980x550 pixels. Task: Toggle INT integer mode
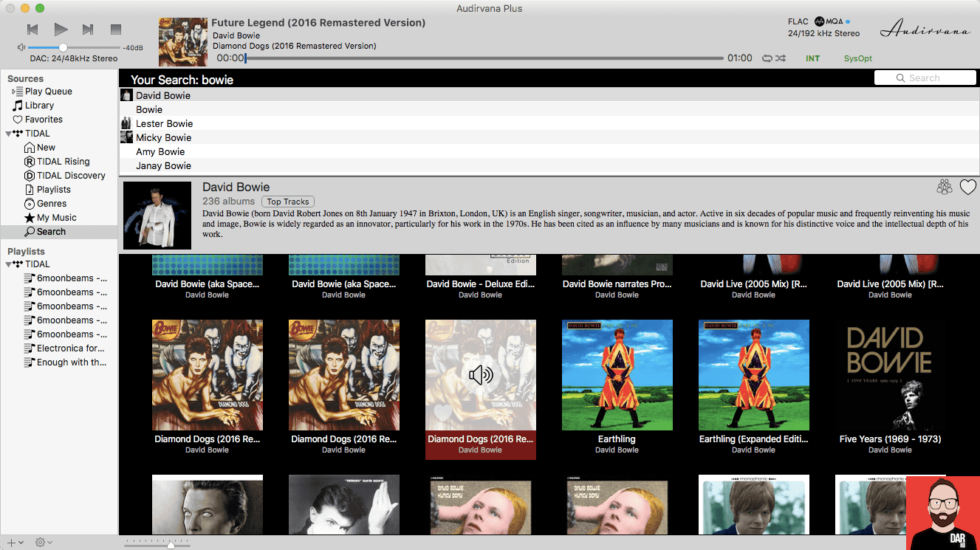click(812, 58)
